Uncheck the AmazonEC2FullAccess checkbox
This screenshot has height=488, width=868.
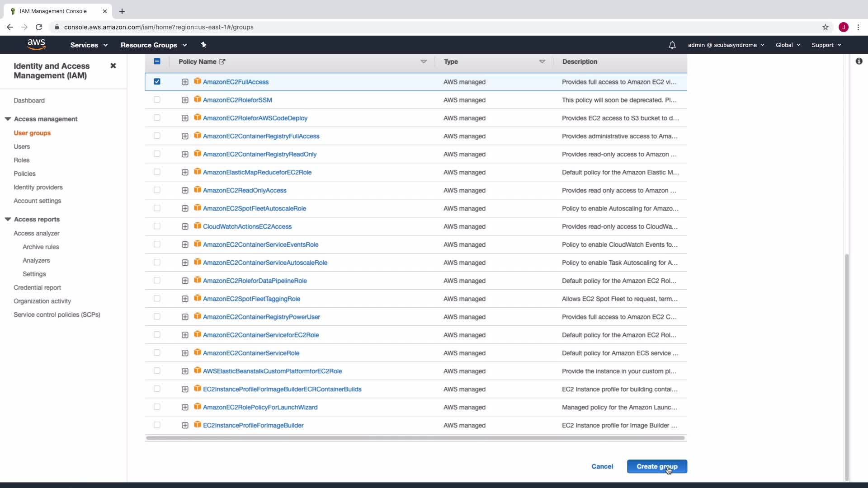[157, 82]
